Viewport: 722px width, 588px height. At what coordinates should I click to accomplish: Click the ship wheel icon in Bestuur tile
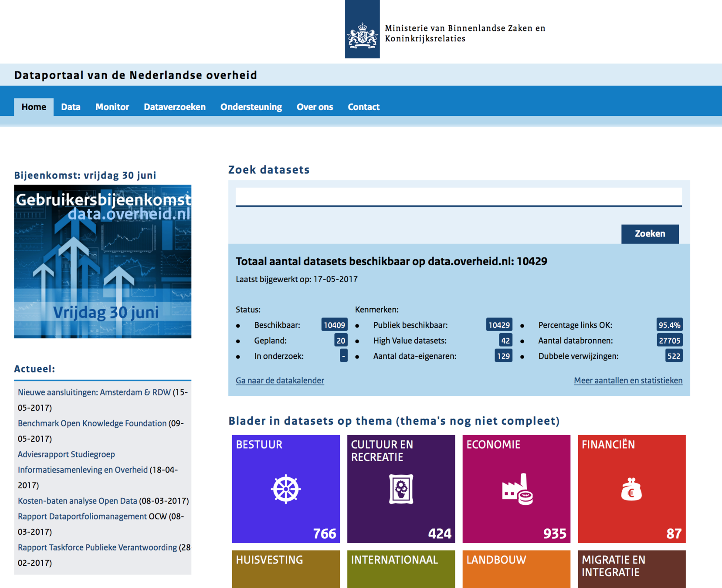click(286, 489)
